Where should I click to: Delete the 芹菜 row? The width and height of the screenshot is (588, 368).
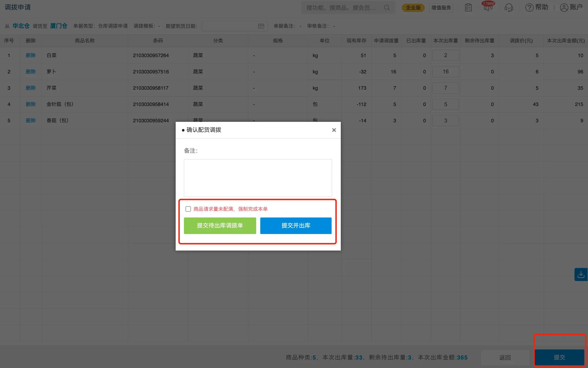(31, 88)
